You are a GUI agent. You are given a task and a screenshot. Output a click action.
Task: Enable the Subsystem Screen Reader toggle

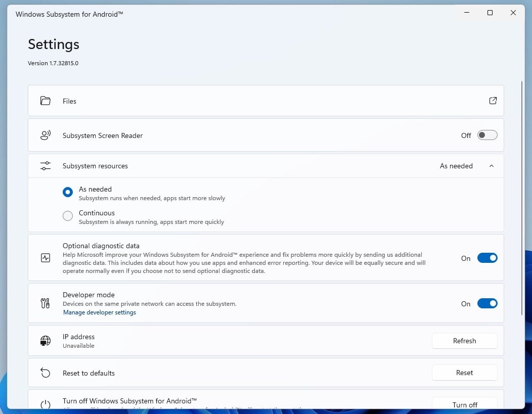point(487,135)
